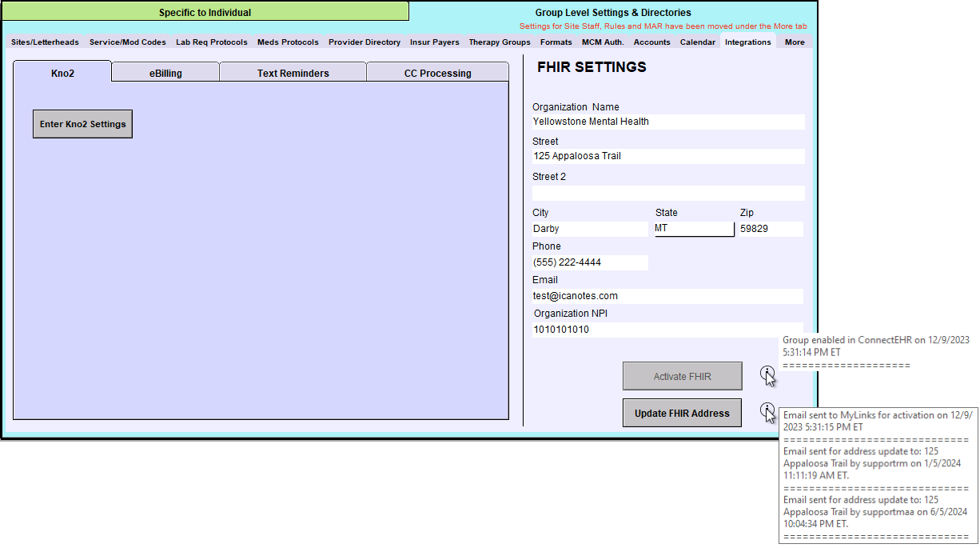Click the Street 2 input field

point(667,192)
